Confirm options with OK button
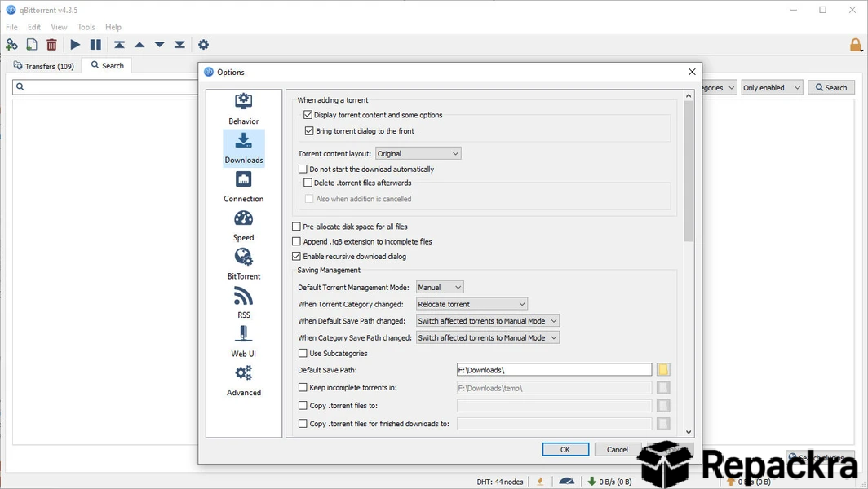The image size is (868, 489). [565, 450]
